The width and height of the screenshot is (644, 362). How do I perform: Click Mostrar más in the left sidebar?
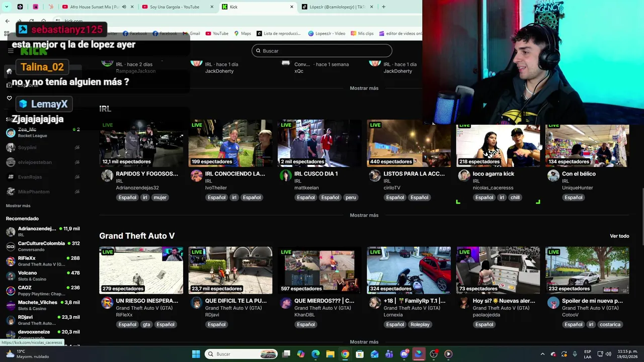point(18,206)
